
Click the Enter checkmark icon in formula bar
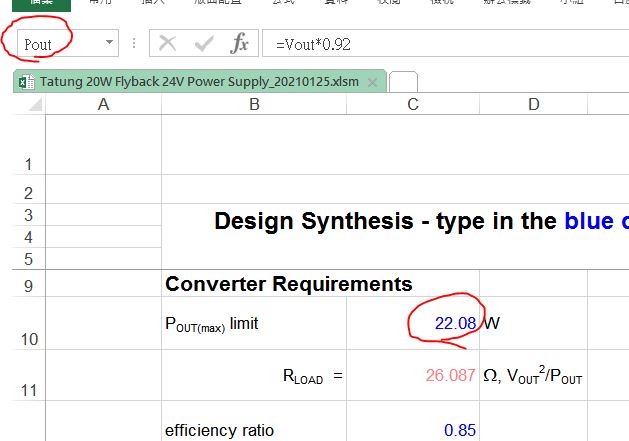204,44
